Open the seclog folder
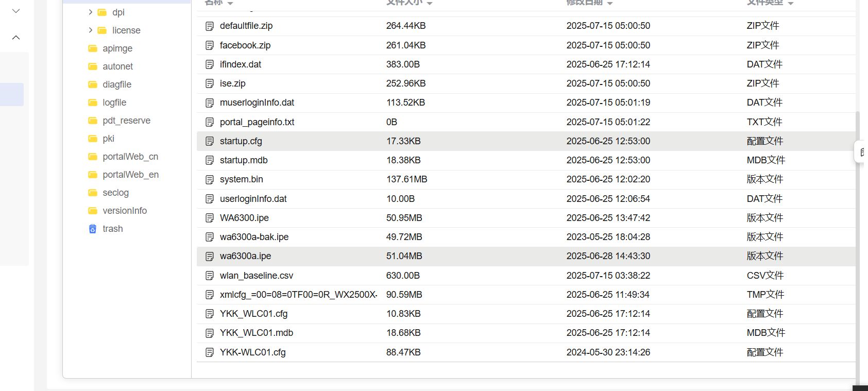Screen dimensions: 868x391 [x=115, y=193]
